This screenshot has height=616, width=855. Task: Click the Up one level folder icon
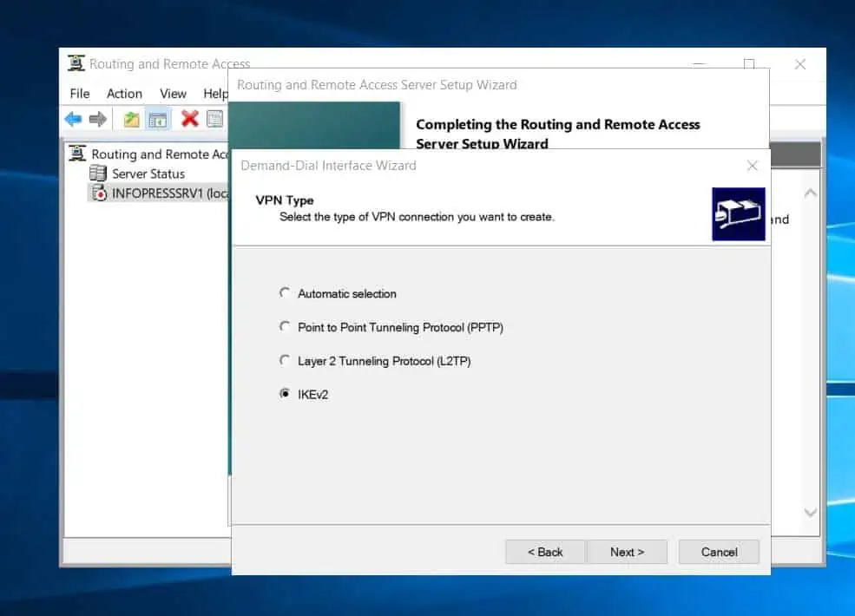131,119
